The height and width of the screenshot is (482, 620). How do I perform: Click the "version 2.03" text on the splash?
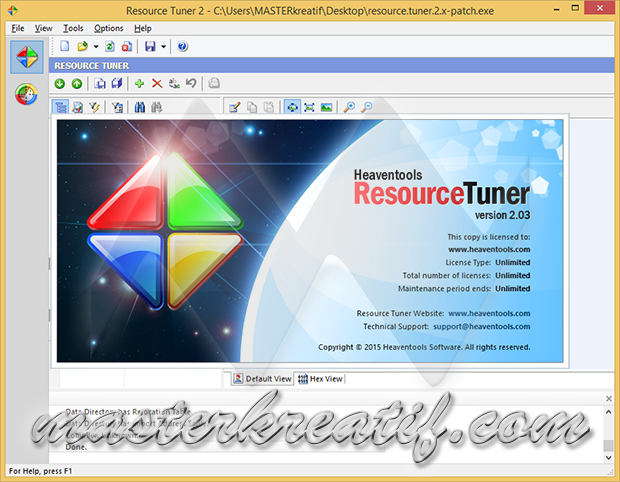tap(502, 215)
